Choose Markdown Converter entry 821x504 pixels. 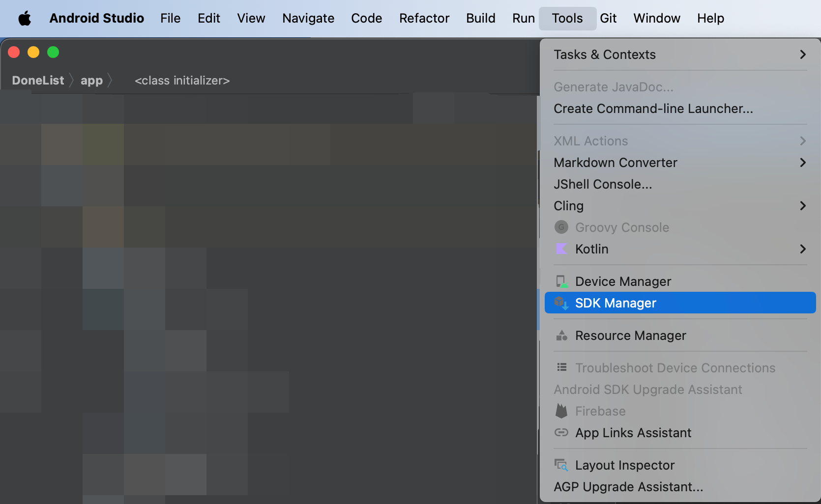tap(680, 163)
